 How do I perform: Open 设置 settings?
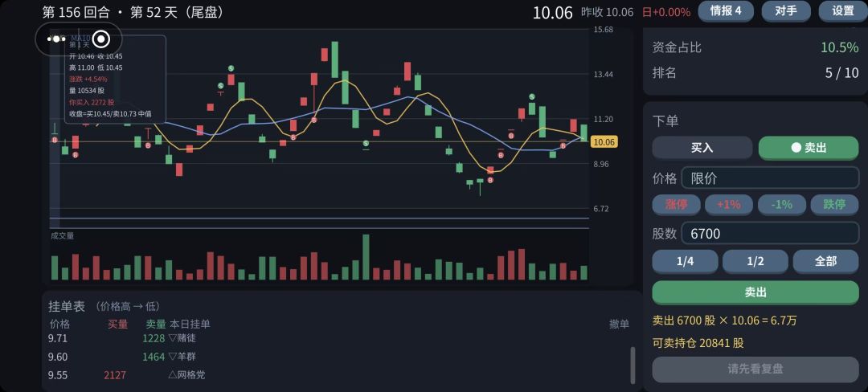tap(843, 11)
